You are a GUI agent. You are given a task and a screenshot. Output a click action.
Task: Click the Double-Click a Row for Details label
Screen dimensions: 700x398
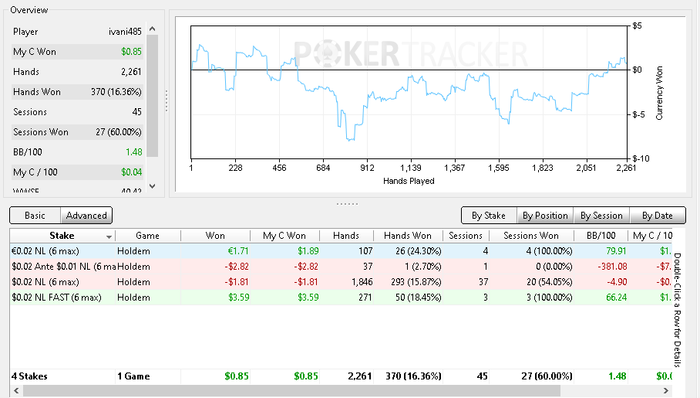pyautogui.click(x=678, y=310)
